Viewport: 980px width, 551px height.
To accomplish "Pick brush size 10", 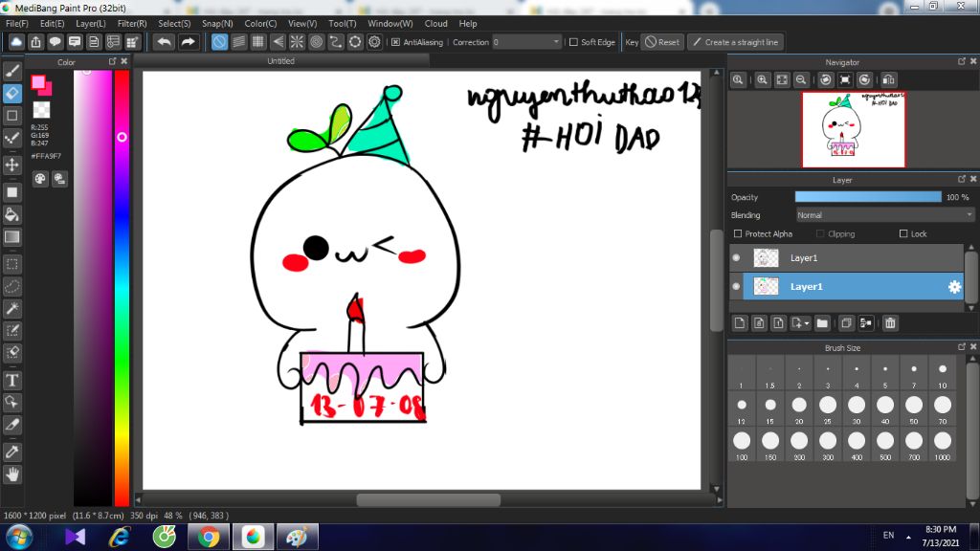I will (943, 374).
